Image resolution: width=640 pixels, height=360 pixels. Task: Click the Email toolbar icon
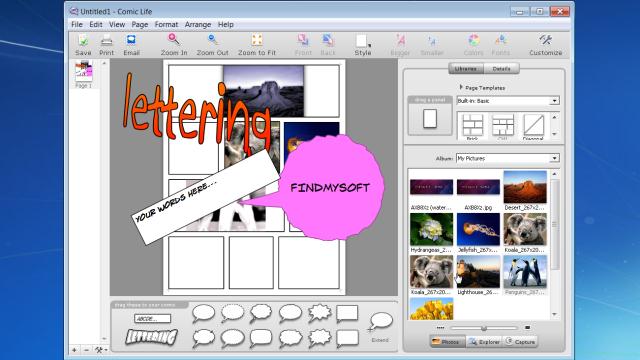point(131,40)
